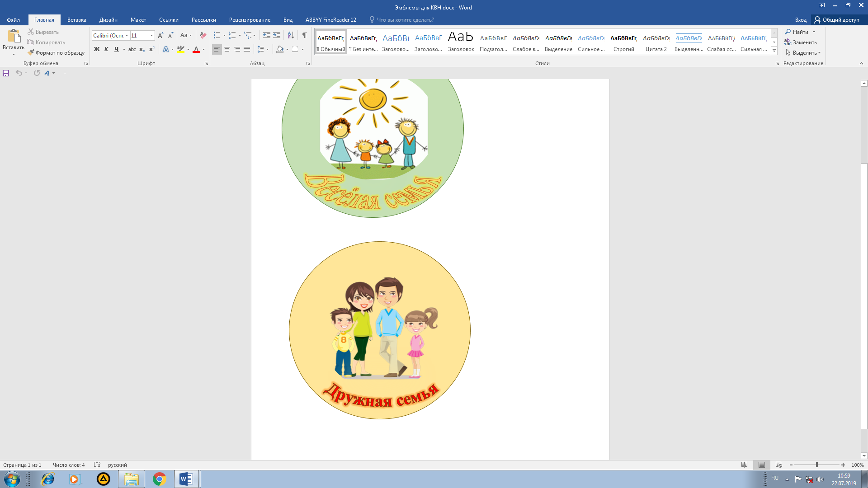This screenshot has height=488, width=868.
Task: Undo the last action icon
Action: [x=19, y=73]
